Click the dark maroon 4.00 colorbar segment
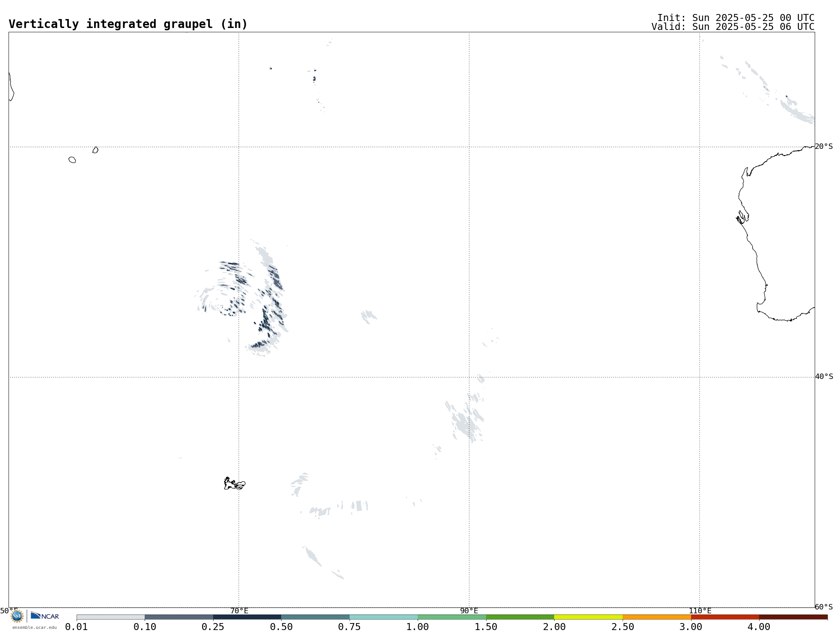Screen dimensions: 840x632 (x=793, y=617)
